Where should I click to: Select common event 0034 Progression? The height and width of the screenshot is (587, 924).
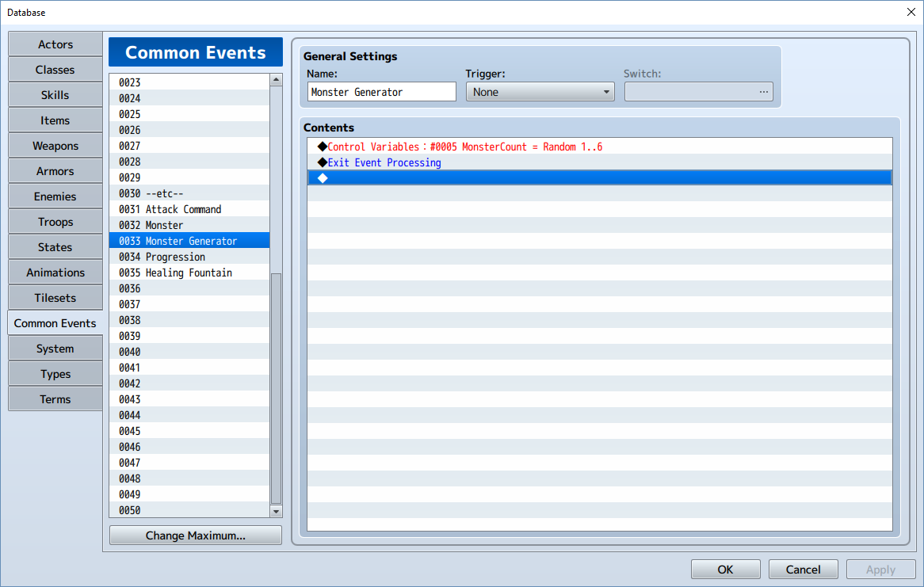(189, 257)
